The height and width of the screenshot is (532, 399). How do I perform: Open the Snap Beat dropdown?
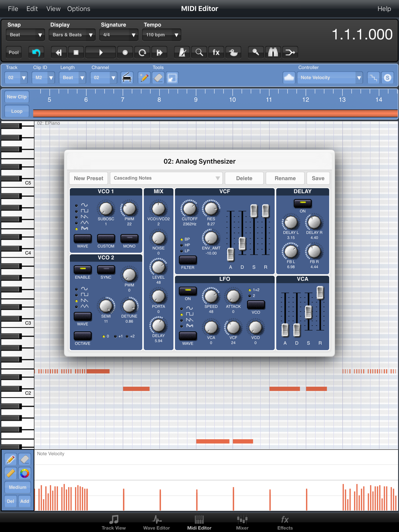click(25, 35)
